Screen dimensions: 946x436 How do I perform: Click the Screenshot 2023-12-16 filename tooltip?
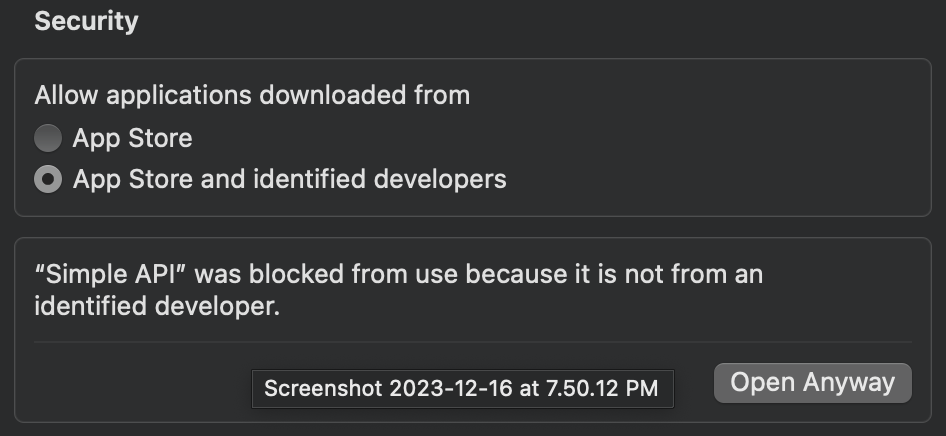[462, 389]
